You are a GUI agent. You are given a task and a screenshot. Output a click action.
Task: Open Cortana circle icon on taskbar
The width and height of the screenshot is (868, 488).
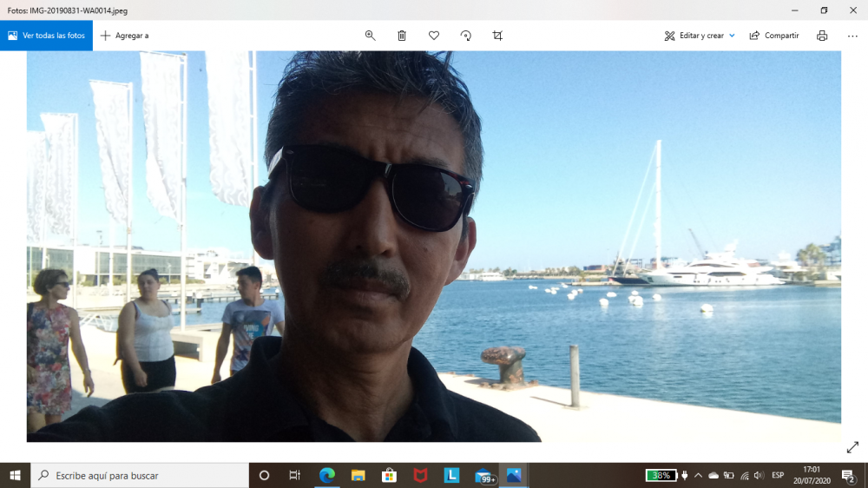pos(264,475)
